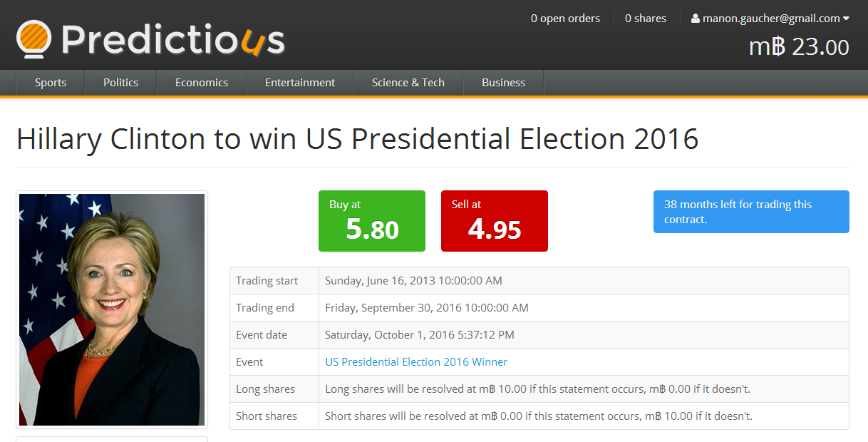Select the Business navigation item
Screen dimensions: 868x442
pyautogui.click(x=503, y=83)
